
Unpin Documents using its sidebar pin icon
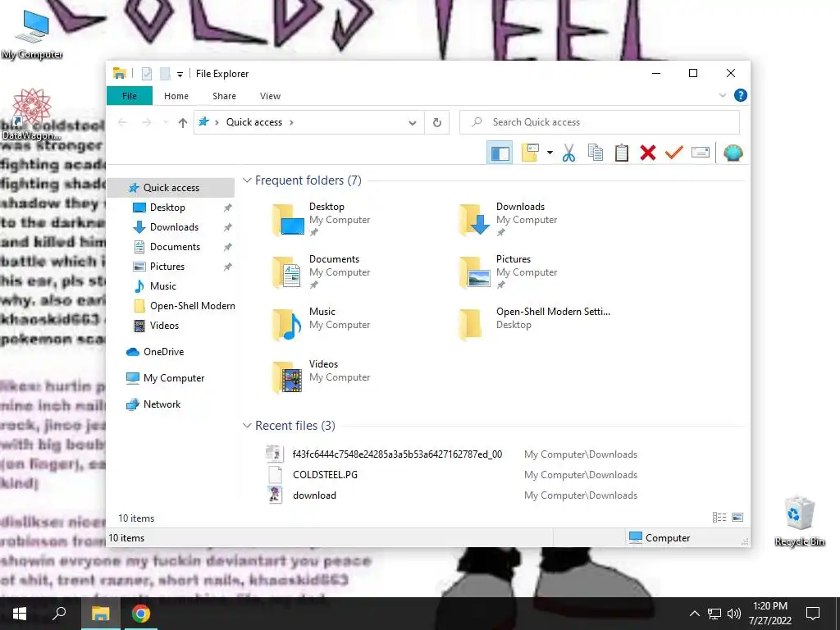click(x=228, y=247)
